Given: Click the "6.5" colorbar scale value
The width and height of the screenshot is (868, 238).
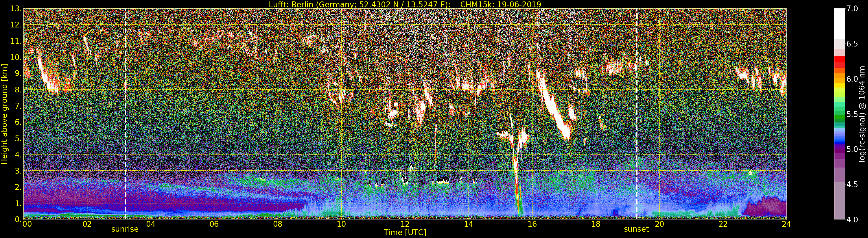Looking at the screenshot, I should pos(852,44).
